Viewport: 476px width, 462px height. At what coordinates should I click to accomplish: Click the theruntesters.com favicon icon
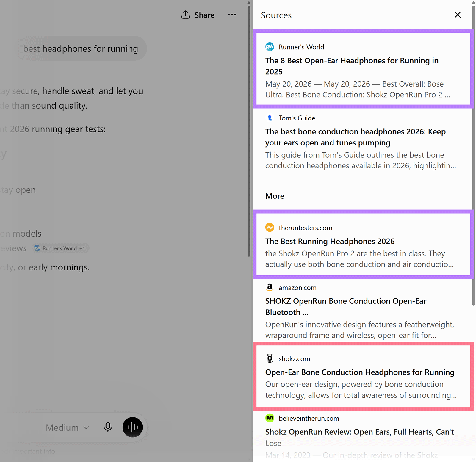tap(270, 228)
